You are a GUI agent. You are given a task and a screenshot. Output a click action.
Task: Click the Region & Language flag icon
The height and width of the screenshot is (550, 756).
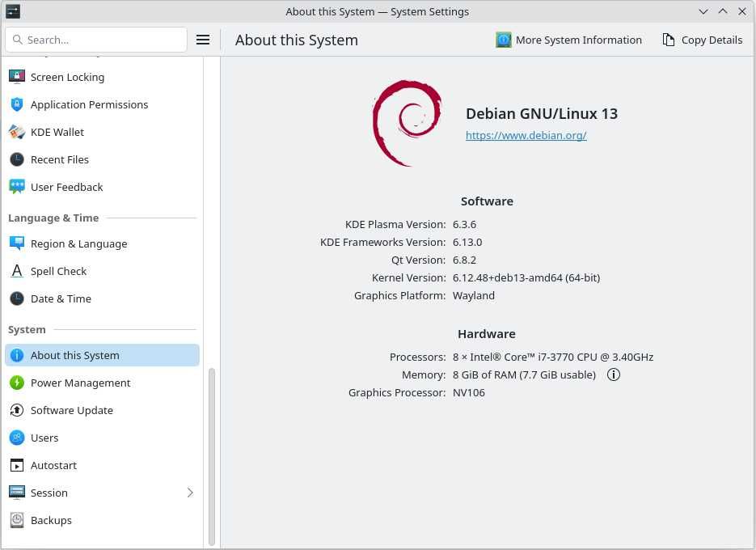point(17,243)
